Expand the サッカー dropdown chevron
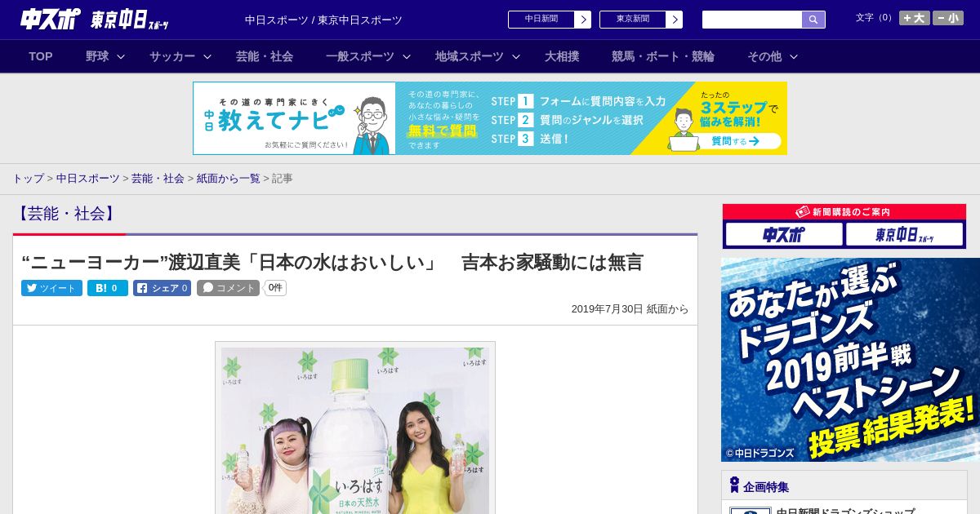 point(207,57)
